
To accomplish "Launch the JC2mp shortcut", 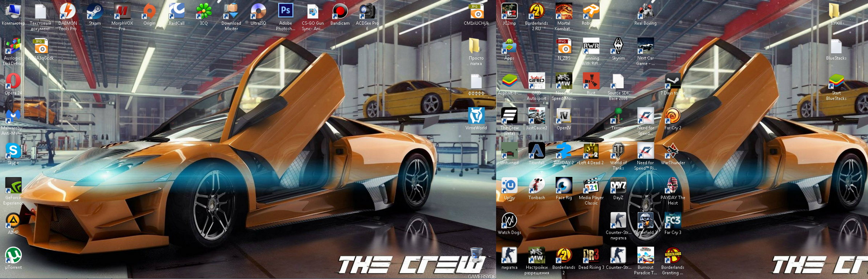I will 509,12.
